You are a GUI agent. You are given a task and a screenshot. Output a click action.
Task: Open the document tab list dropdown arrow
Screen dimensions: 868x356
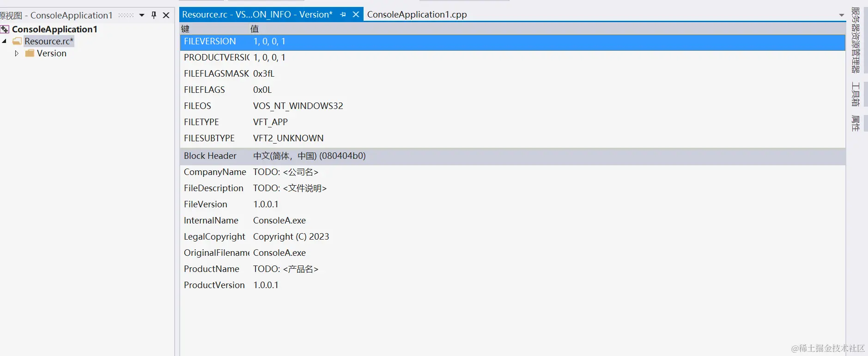[x=841, y=15]
